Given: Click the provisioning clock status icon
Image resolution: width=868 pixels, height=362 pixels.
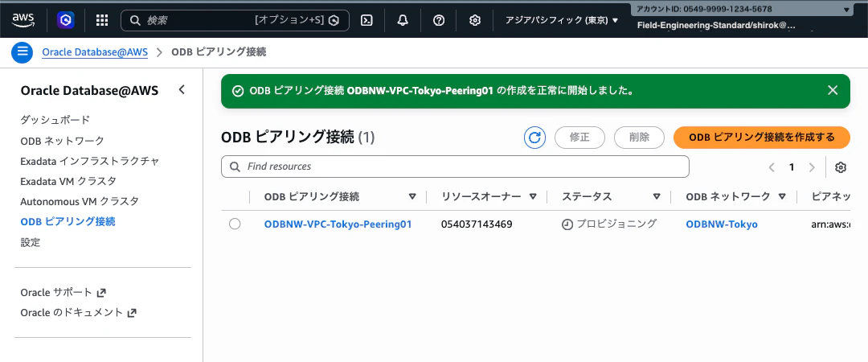Looking at the screenshot, I should (567, 224).
